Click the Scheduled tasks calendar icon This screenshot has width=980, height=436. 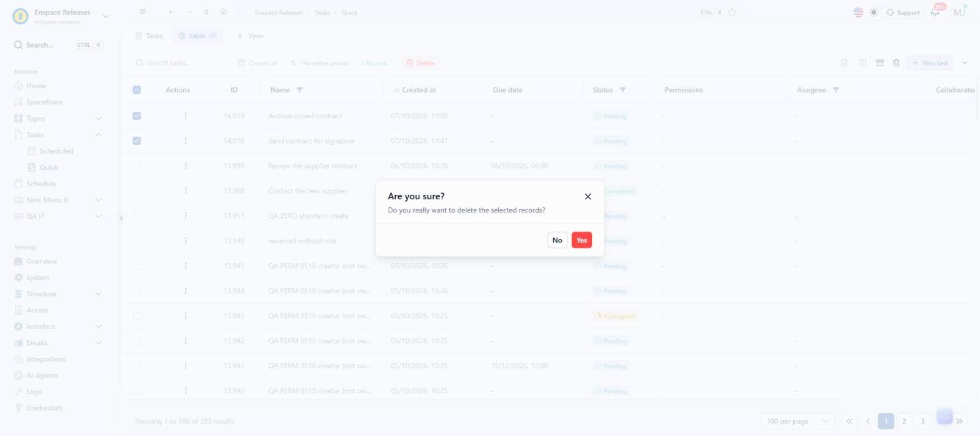click(32, 151)
